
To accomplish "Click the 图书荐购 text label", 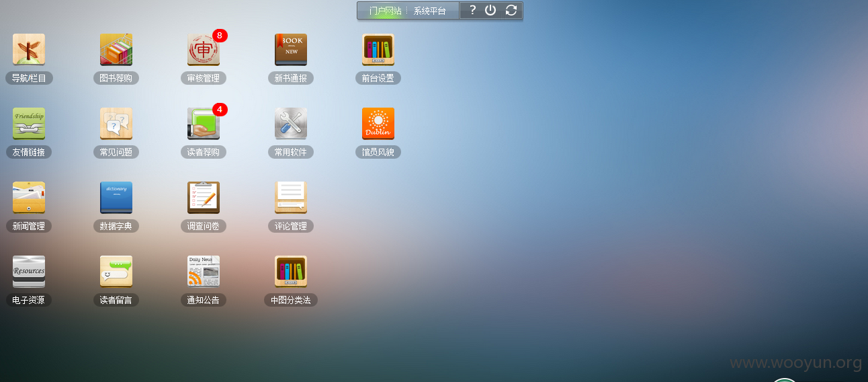I will [116, 78].
